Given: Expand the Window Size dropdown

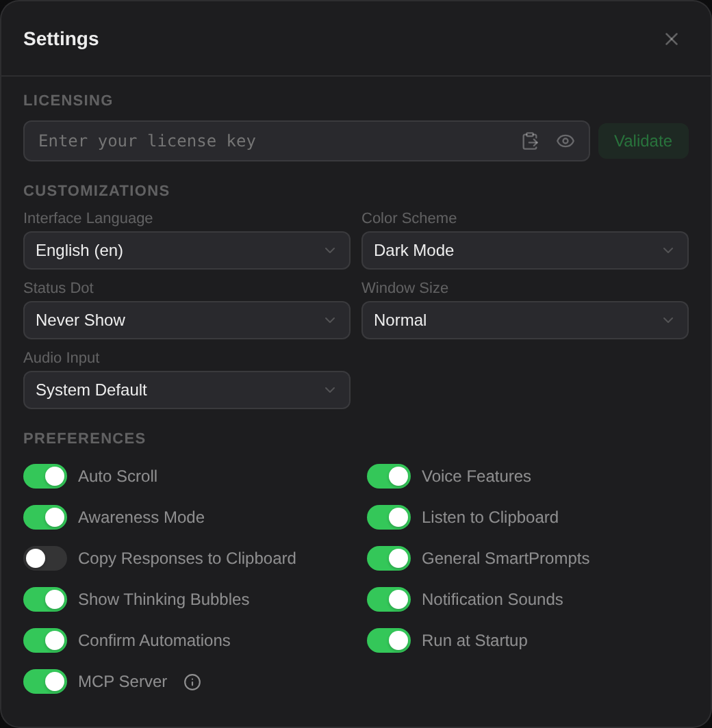Looking at the screenshot, I should click(525, 320).
